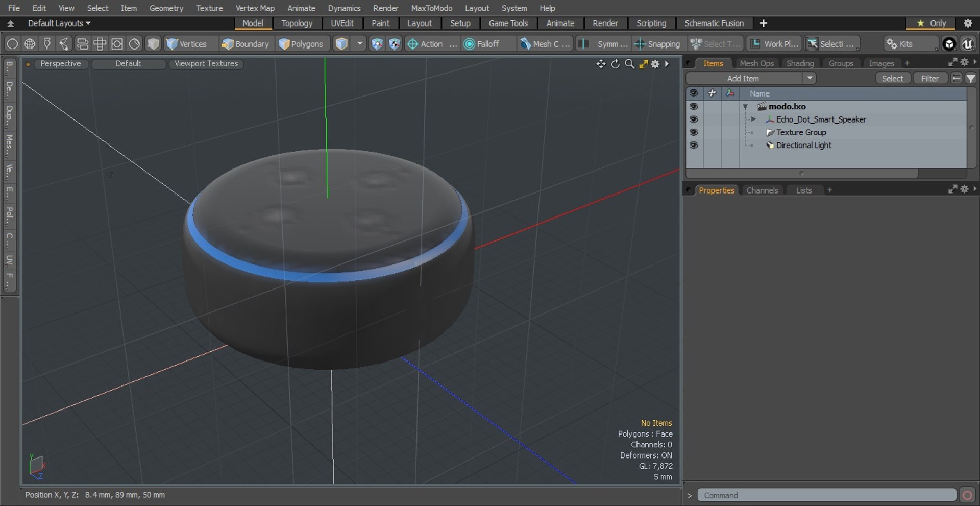Click the items list filter funnel icon

pos(971,78)
